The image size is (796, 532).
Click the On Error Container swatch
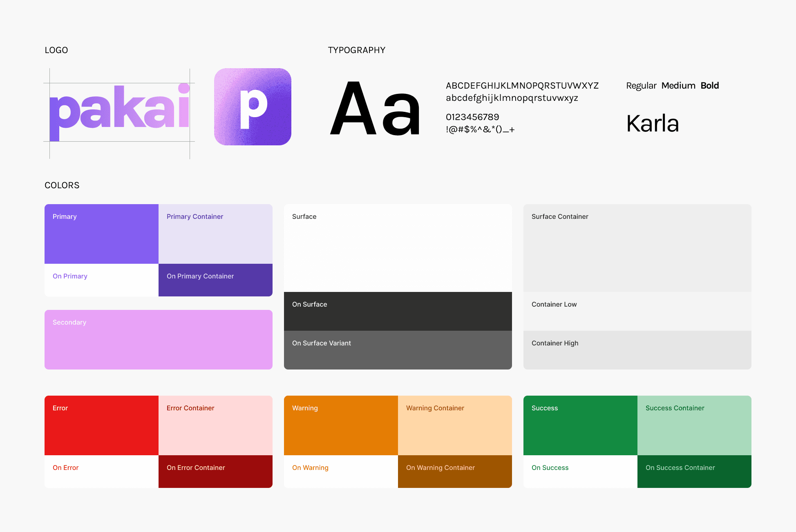point(215,472)
